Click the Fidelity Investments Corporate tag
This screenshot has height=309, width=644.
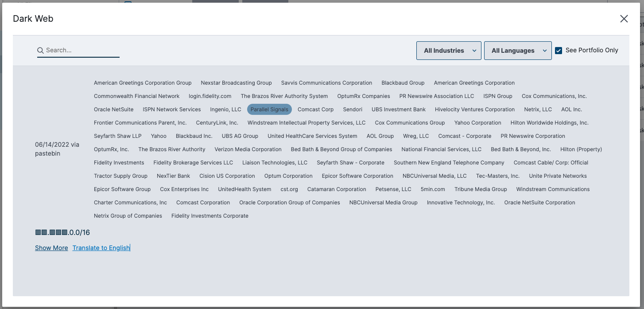[209, 216]
